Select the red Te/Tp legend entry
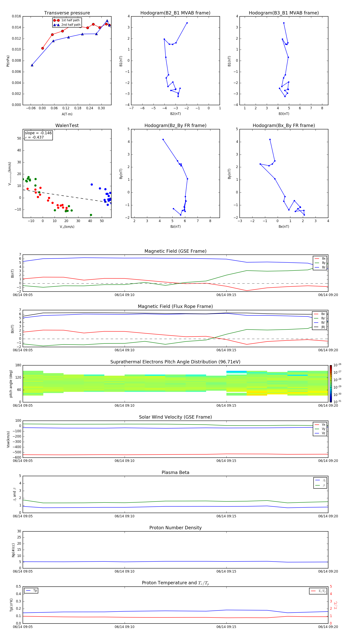Viewport: 351px width, 644px height. tap(318, 591)
